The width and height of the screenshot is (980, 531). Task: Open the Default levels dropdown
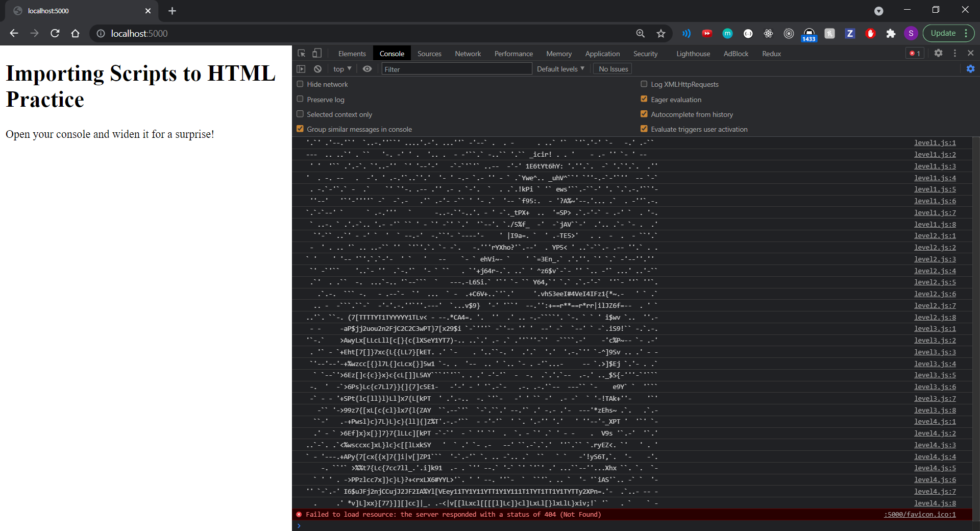560,69
